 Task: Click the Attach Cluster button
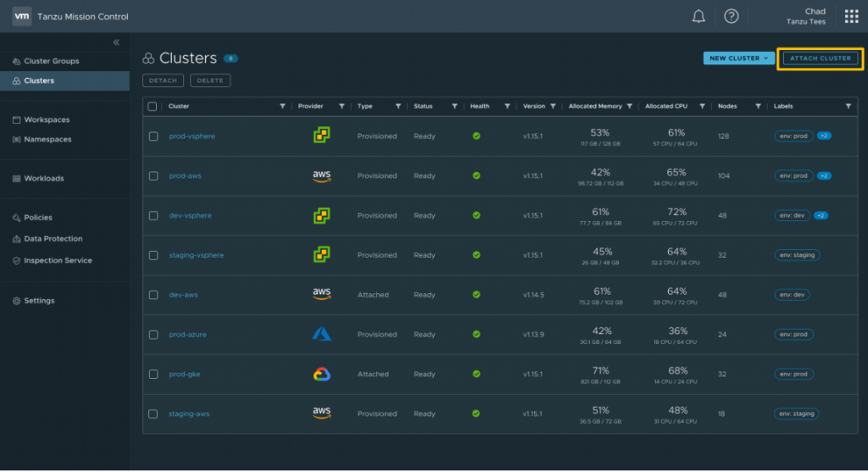point(821,58)
